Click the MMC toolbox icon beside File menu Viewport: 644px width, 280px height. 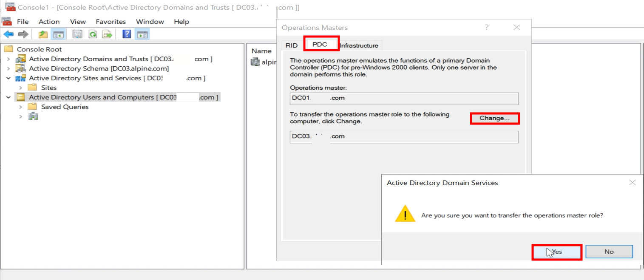(7, 21)
